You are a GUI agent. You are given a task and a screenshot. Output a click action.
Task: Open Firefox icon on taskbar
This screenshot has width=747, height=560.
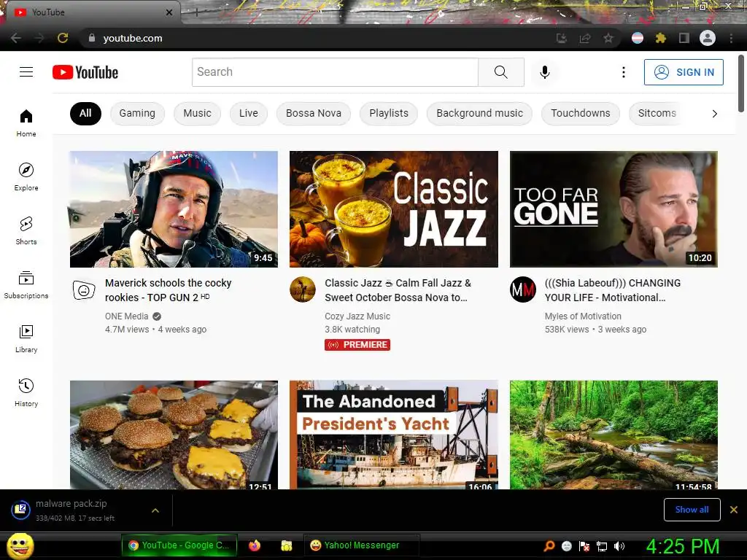[255, 545]
